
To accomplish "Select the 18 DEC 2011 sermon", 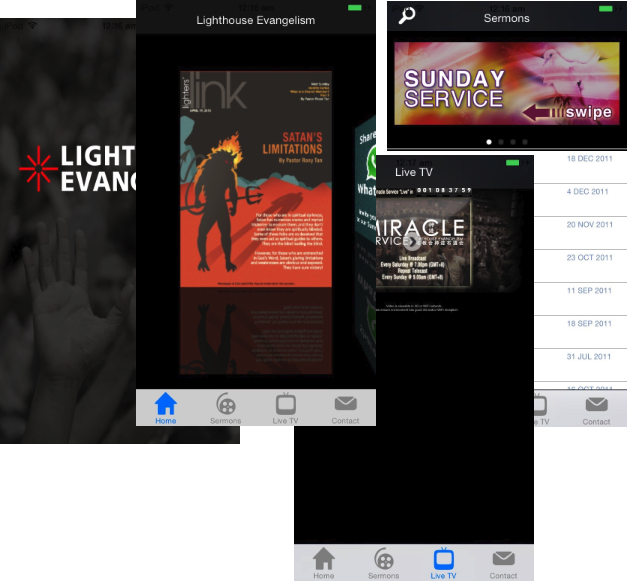I will pos(589,159).
